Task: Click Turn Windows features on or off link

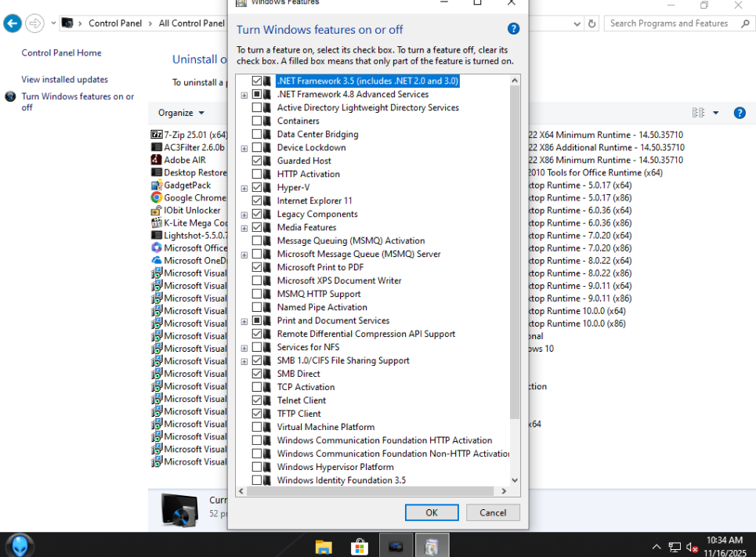Action: tap(78, 102)
